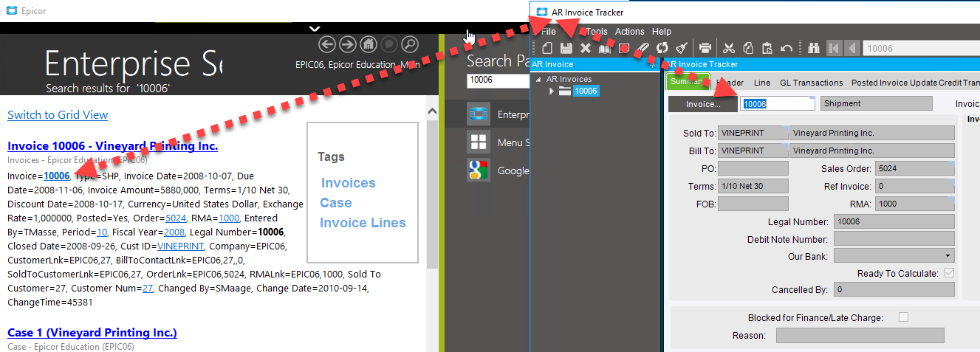The height and width of the screenshot is (352, 980).
Task: Select the Invoice Lines tag
Action: pyautogui.click(x=363, y=223)
